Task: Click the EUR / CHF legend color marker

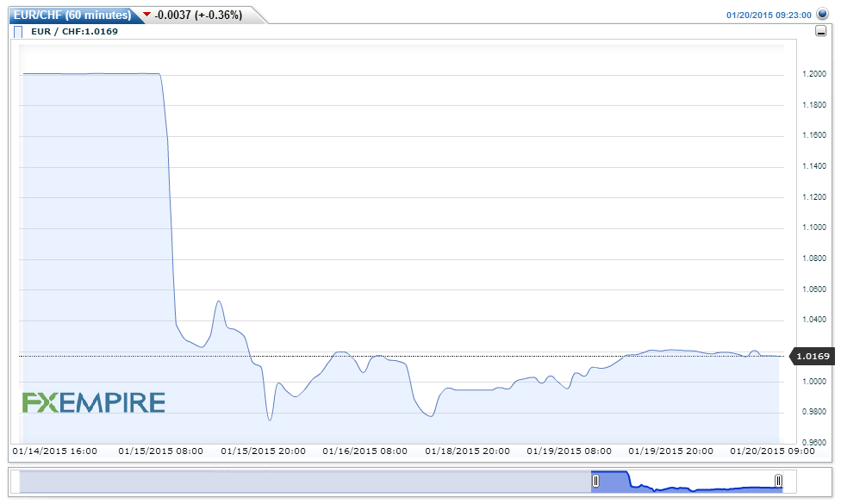Action: click(x=18, y=32)
